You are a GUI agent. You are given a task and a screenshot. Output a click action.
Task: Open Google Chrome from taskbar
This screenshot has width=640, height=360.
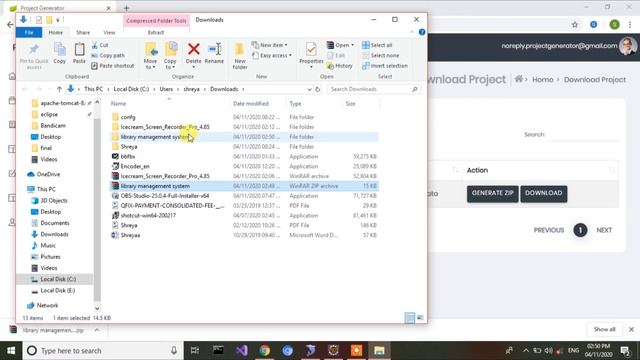click(x=264, y=351)
